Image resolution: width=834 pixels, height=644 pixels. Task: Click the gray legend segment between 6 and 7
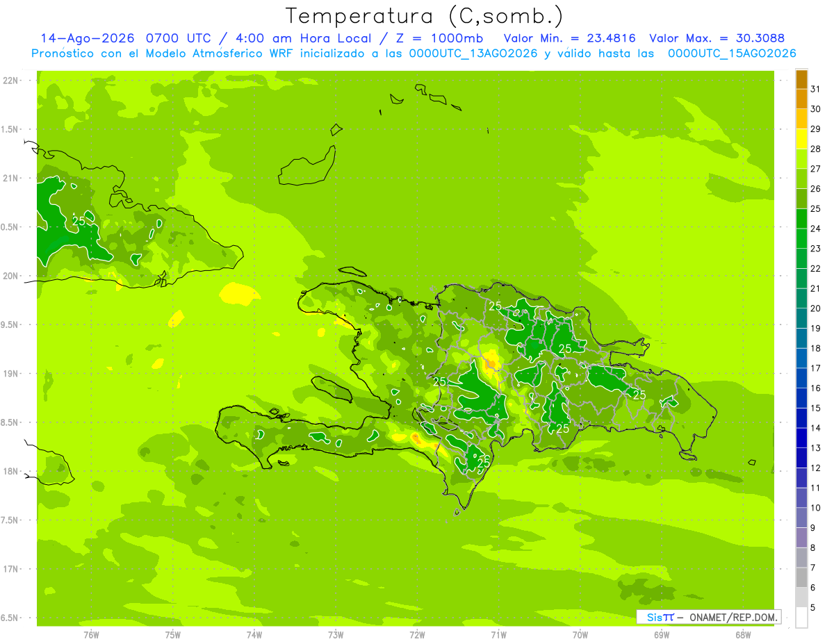801,578
